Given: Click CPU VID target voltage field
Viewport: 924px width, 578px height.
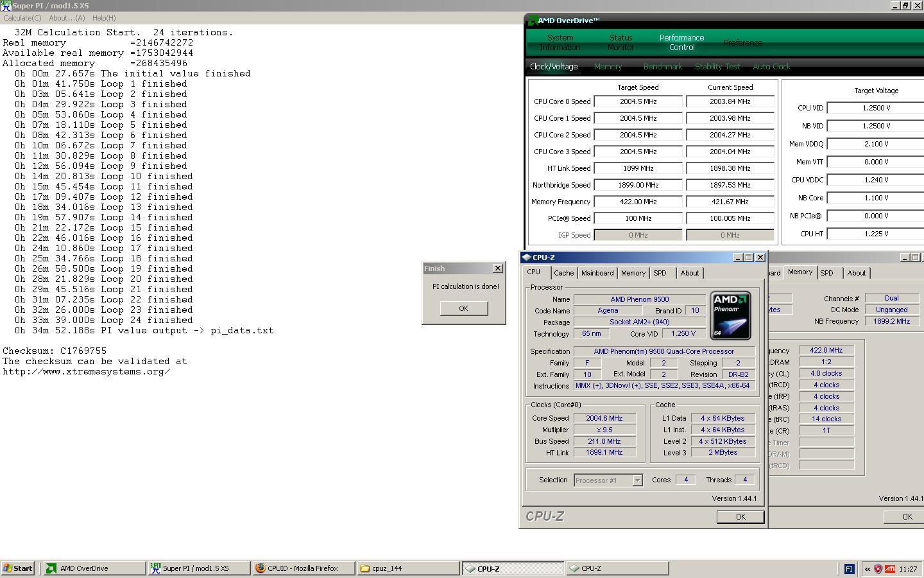Looking at the screenshot, I should click(x=875, y=108).
